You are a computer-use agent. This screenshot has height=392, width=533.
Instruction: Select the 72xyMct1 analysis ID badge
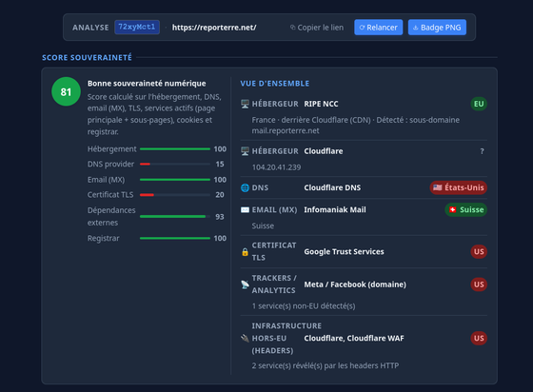tap(137, 28)
